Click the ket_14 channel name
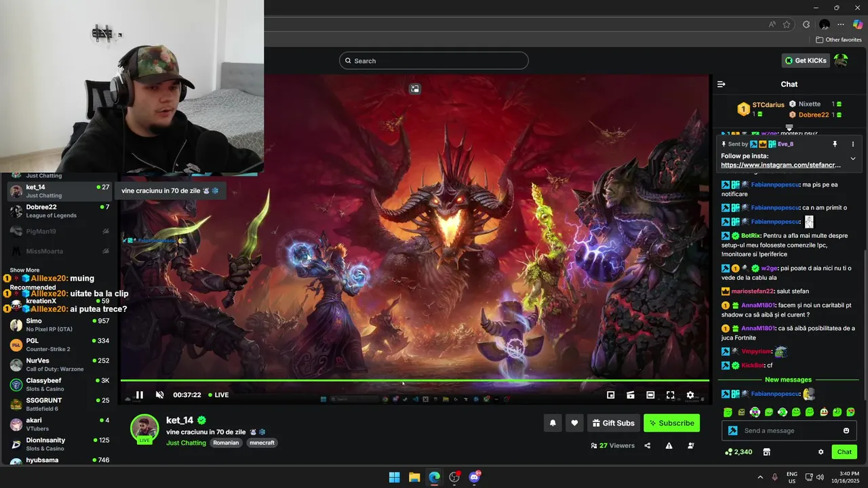The height and width of the screenshot is (488, 868). tap(180, 420)
